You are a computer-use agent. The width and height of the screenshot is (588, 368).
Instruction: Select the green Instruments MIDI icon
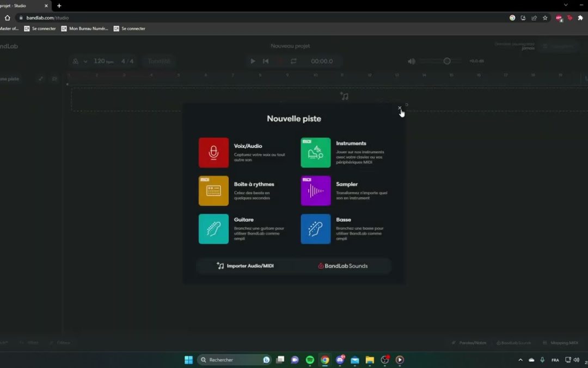click(315, 153)
